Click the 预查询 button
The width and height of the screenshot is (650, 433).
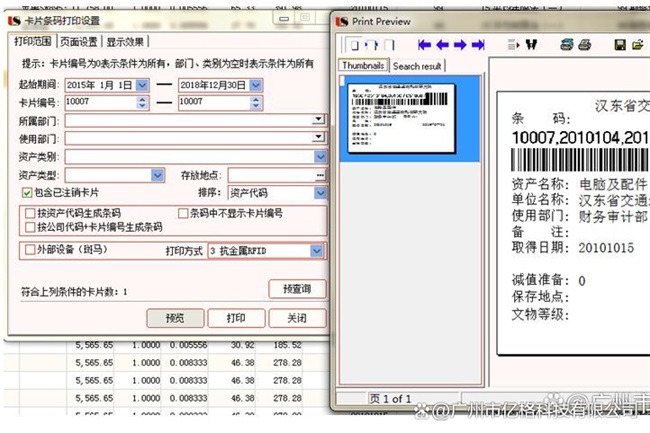297,289
